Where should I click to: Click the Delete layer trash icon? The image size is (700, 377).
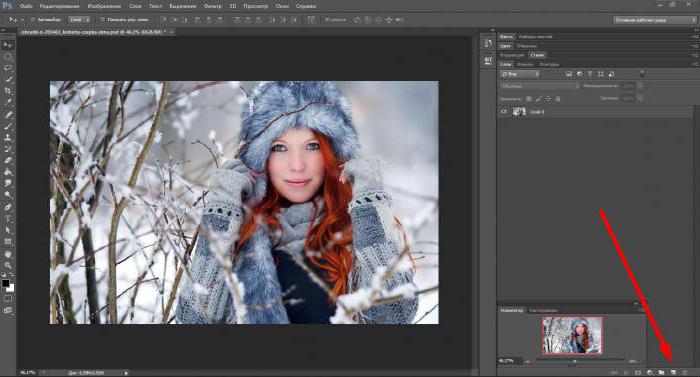click(685, 372)
